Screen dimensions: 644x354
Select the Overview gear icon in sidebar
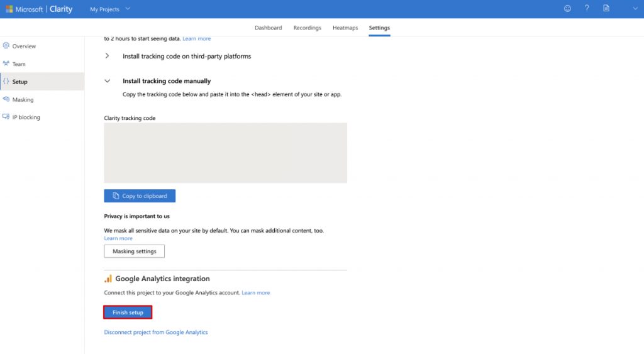(6, 45)
